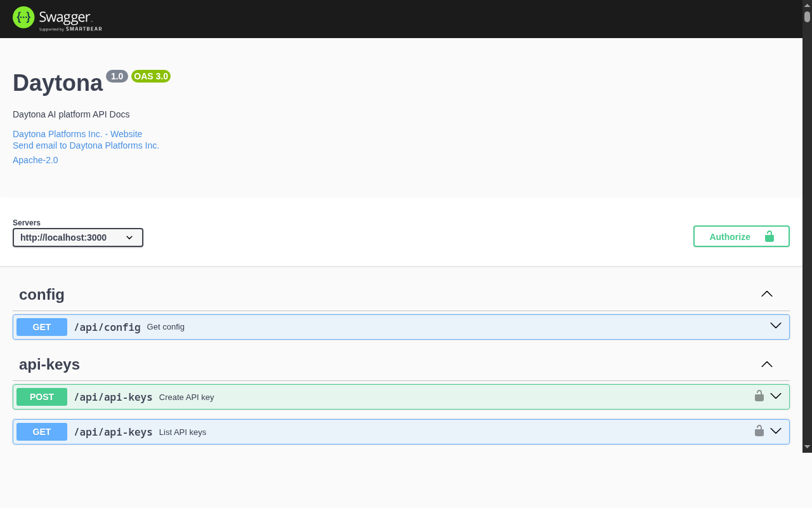Click the 1.0 version badge
Screen dimensions: 812x508
[x=117, y=76]
